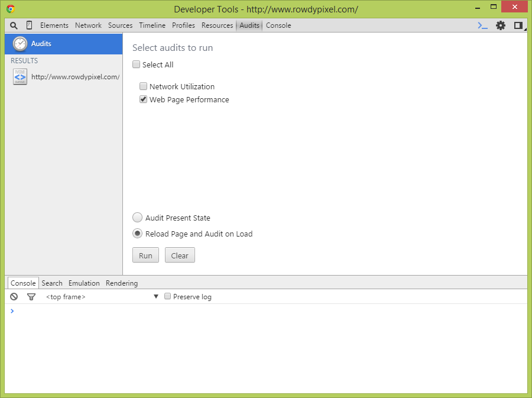The image size is (532, 398).
Task: Toggle the console filter funnel icon
Action: [x=31, y=297]
